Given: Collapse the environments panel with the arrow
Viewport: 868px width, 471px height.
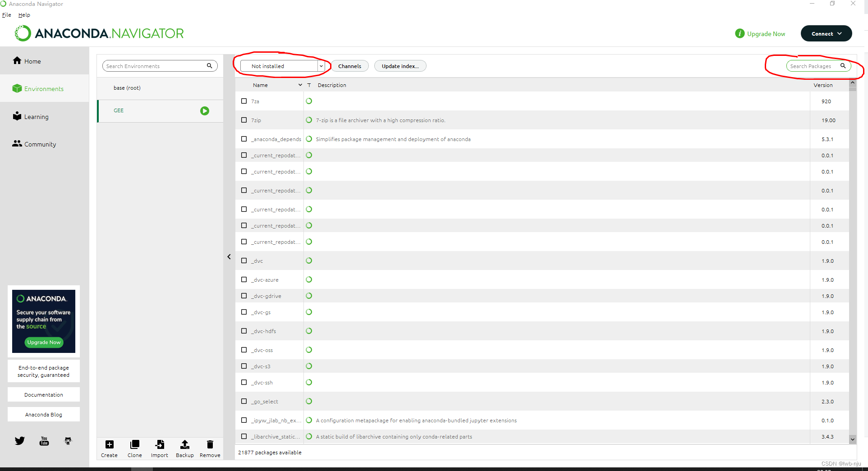Looking at the screenshot, I should tap(229, 257).
